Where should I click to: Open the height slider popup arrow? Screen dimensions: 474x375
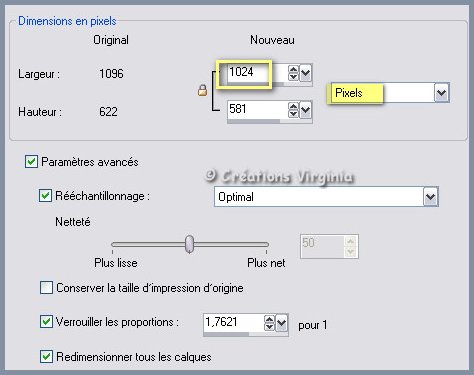tap(306, 110)
